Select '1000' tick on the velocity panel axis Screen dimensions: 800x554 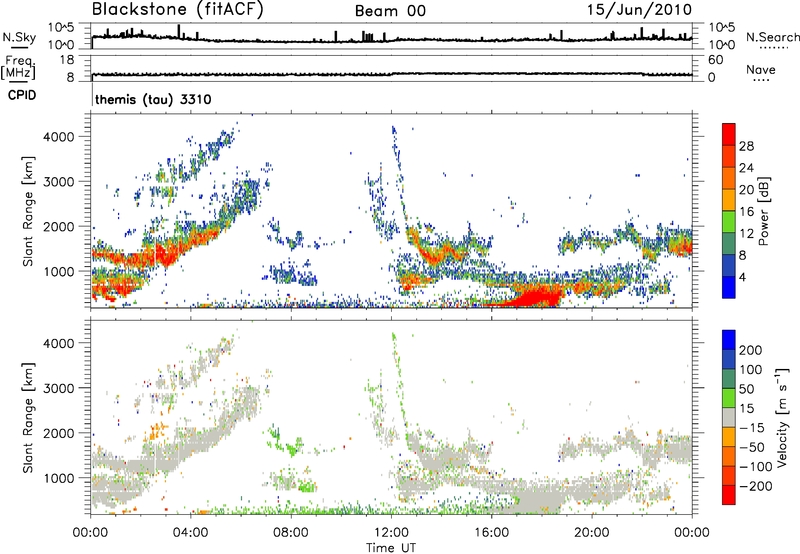[x=59, y=478]
